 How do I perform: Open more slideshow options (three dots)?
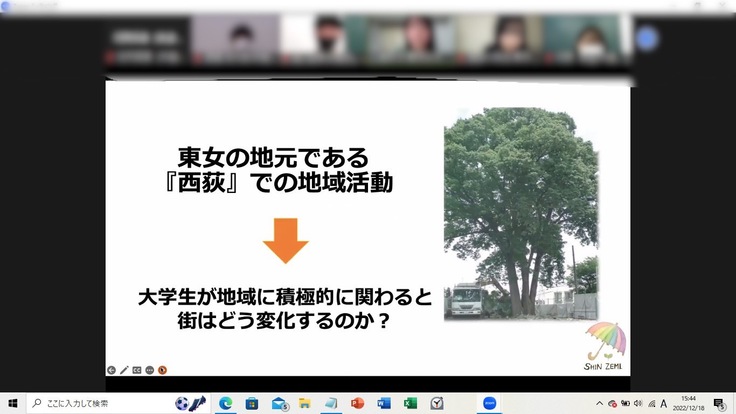click(x=149, y=369)
